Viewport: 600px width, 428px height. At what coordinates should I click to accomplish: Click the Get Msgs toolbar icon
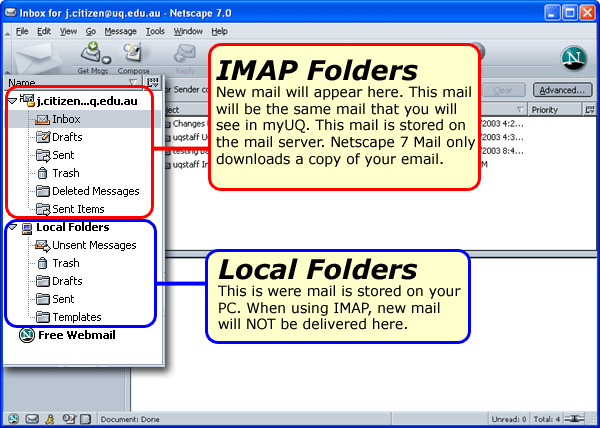click(90, 54)
